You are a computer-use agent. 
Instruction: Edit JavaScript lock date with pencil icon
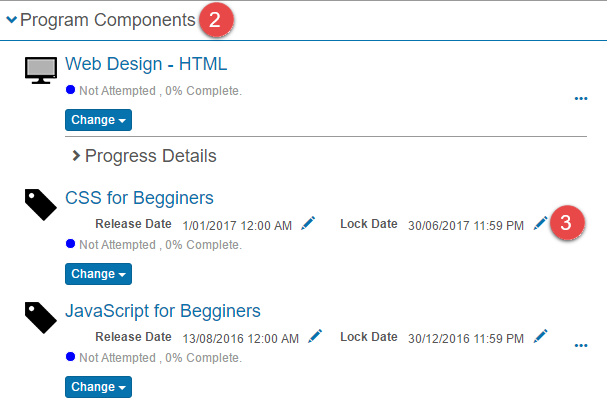(x=540, y=336)
